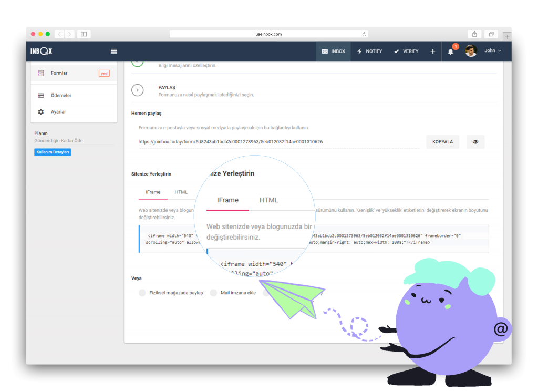This screenshot has width=538, height=392.
Task: Toggle the browser sidebar view icon
Action: tap(84, 34)
